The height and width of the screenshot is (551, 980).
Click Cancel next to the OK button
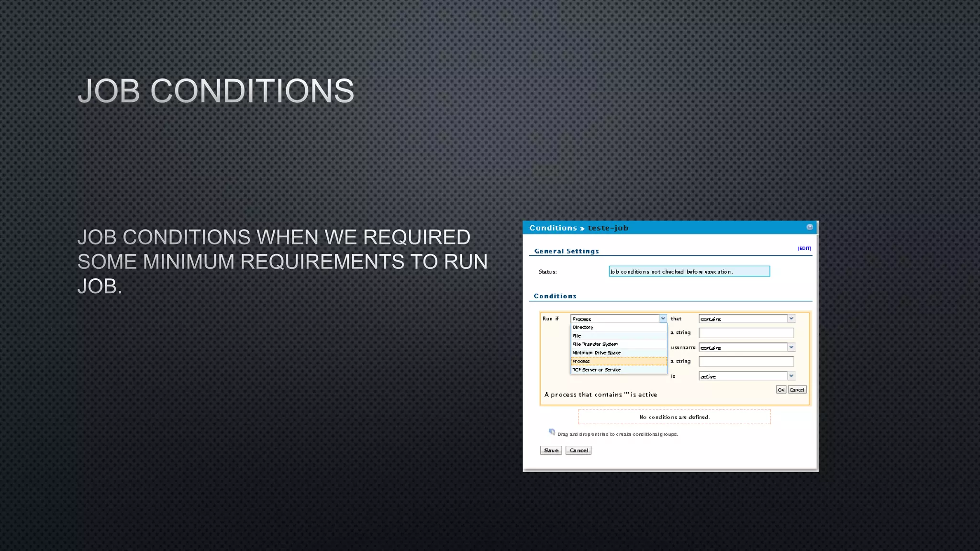coord(797,390)
